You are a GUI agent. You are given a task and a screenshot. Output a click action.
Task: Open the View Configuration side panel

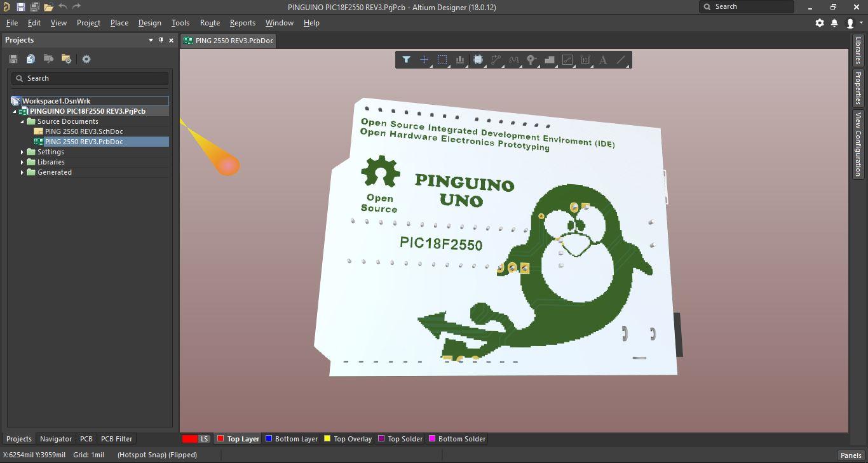click(x=858, y=144)
